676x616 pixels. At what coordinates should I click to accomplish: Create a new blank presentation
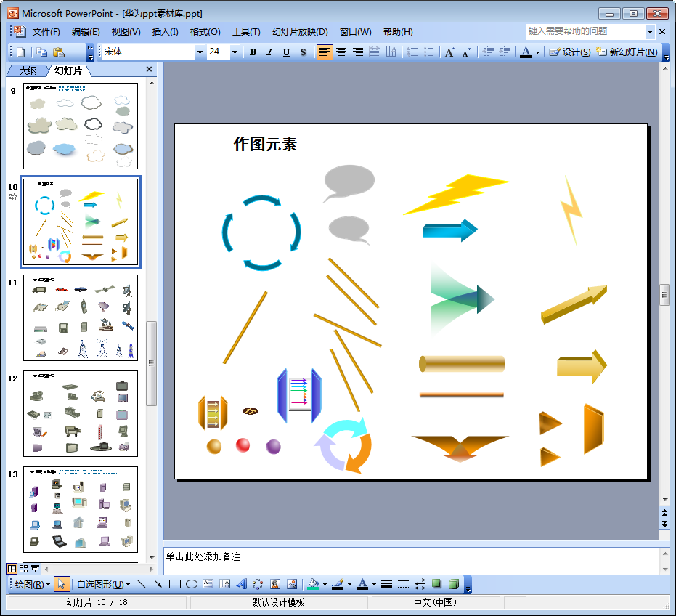click(x=20, y=52)
